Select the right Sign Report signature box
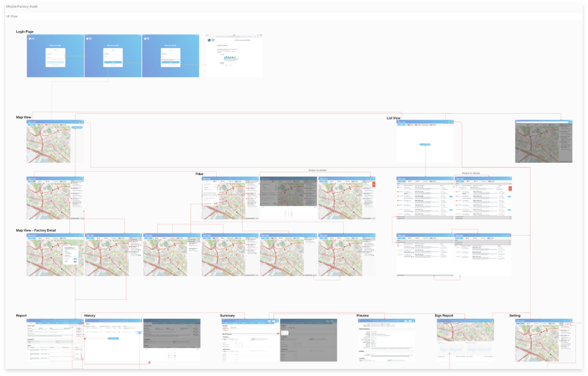 (479, 349)
